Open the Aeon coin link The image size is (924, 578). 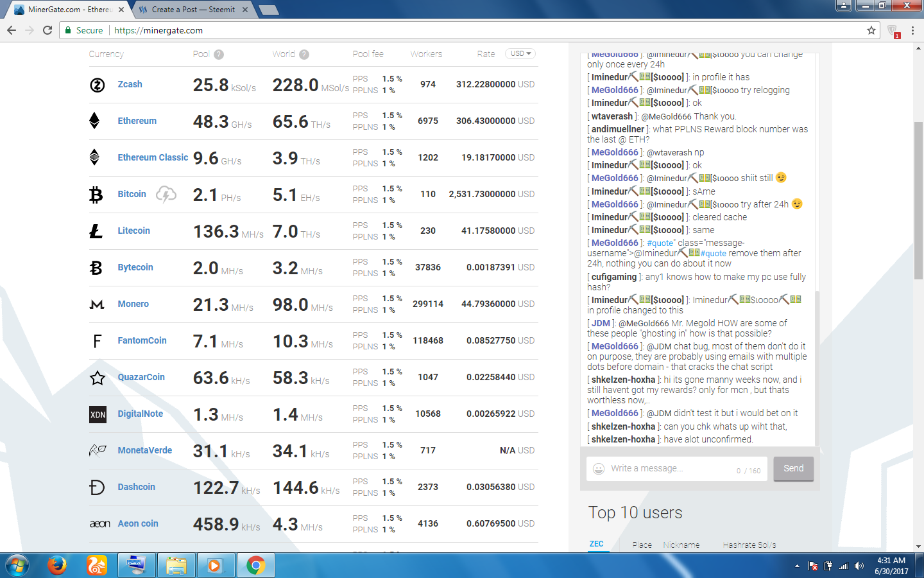138,523
